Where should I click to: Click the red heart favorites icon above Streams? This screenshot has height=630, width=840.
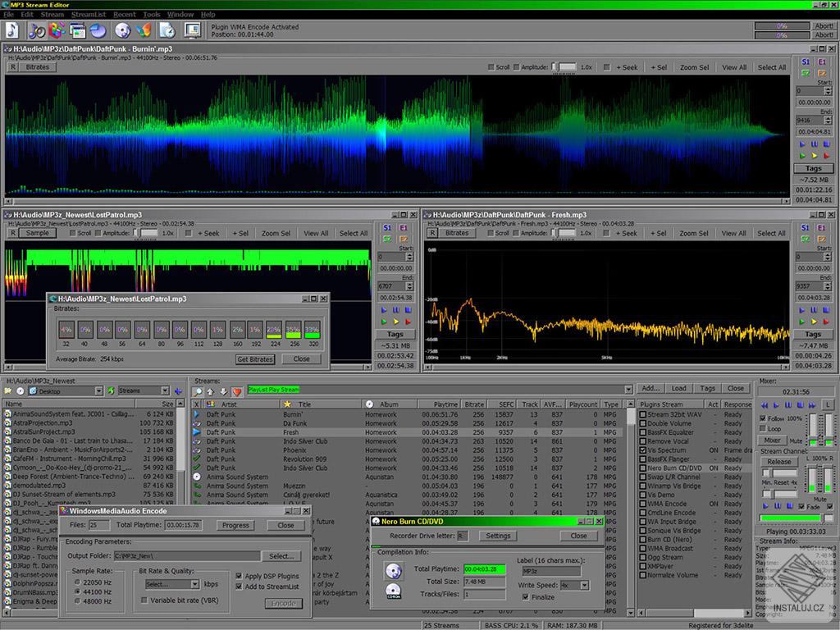click(237, 391)
